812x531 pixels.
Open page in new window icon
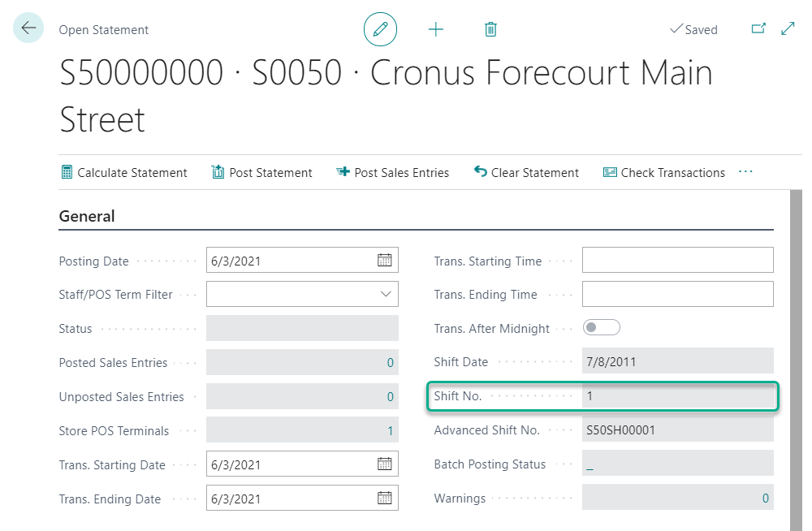758,28
